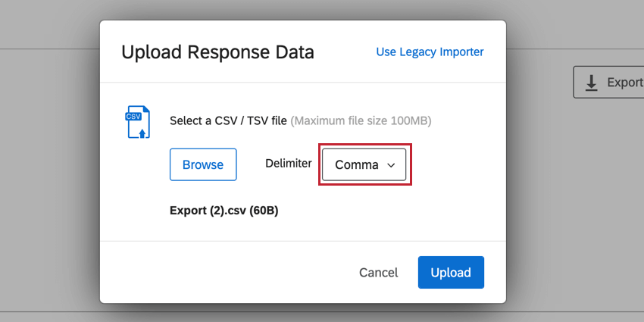Image resolution: width=644 pixels, height=322 pixels.
Task: Click the Export button behind the dialog
Action: click(608, 82)
